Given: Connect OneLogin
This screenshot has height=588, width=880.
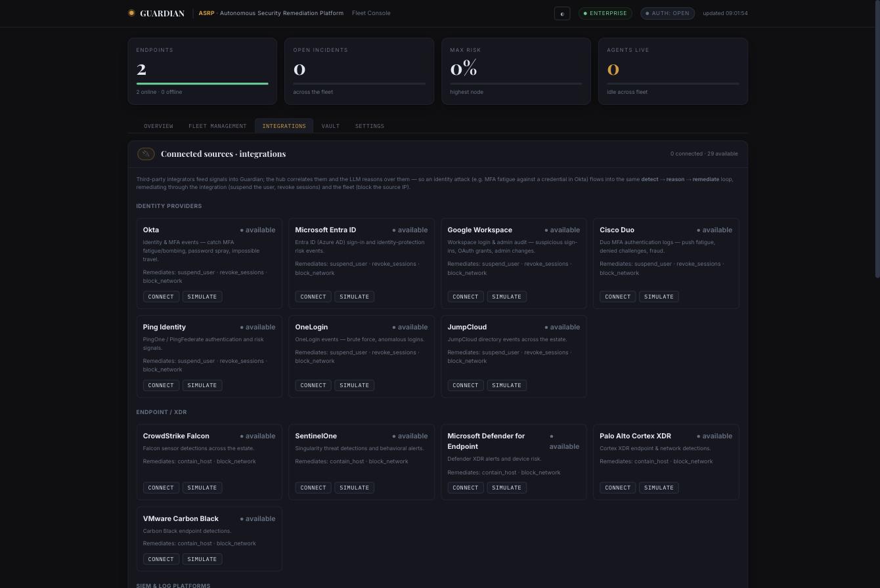Looking at the screenshot, I should click(313, 385).
